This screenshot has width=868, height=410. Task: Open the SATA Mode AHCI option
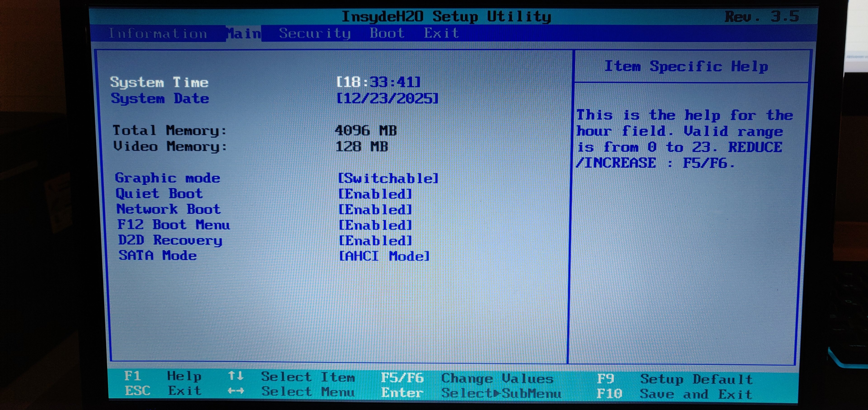tap(384, 256)
